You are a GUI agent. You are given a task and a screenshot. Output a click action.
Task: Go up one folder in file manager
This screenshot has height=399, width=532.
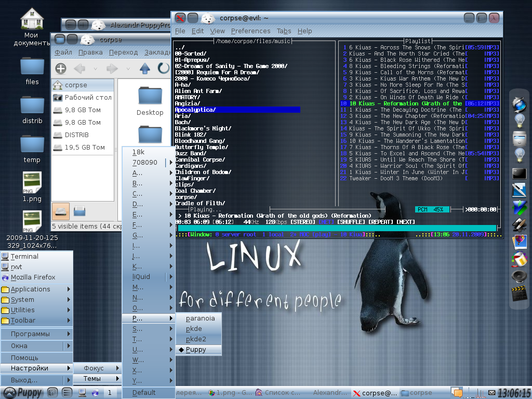145,69
